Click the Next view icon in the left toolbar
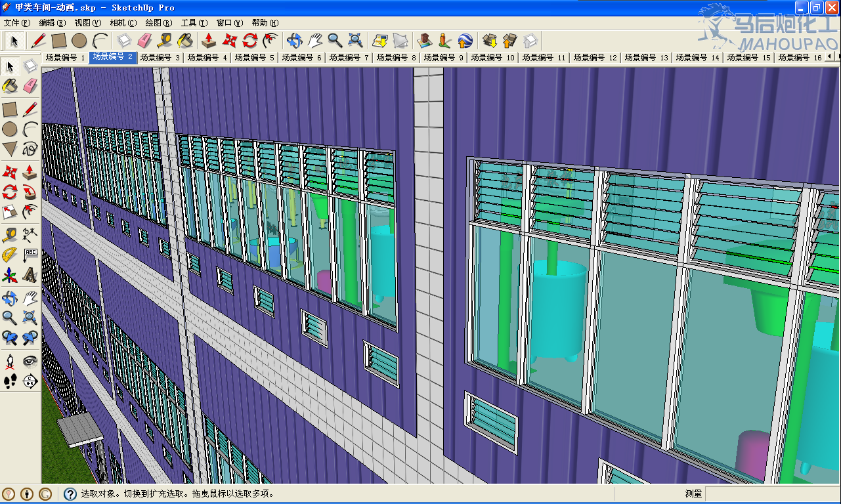Screen dimensions: 841x504 (x=30, y=338)
